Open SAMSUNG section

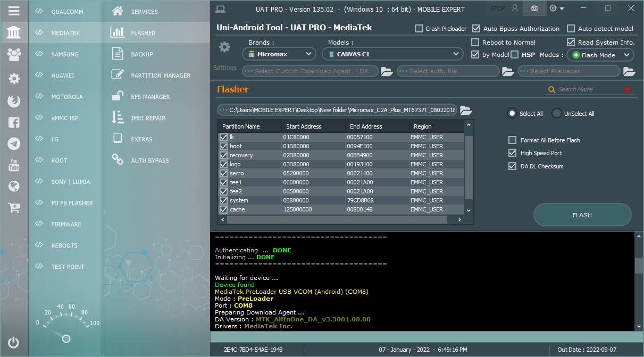tap(66, 54)
